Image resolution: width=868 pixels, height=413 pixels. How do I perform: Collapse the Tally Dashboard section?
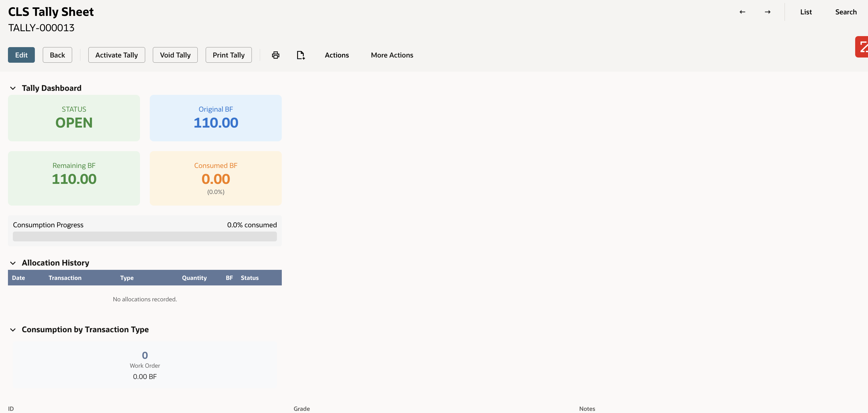click(13, 88)
